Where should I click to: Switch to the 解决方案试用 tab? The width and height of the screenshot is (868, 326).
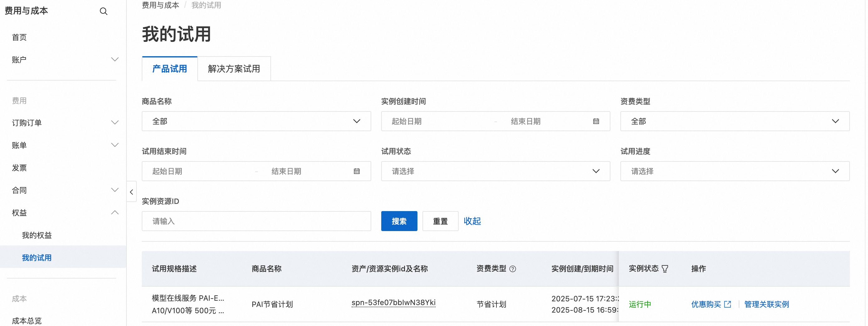click(x=234, y=69)
